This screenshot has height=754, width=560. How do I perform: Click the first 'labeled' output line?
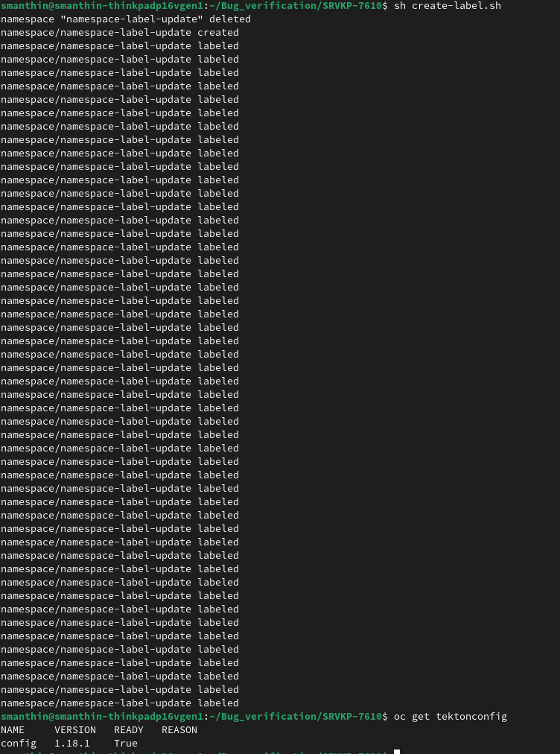[120, 46]
